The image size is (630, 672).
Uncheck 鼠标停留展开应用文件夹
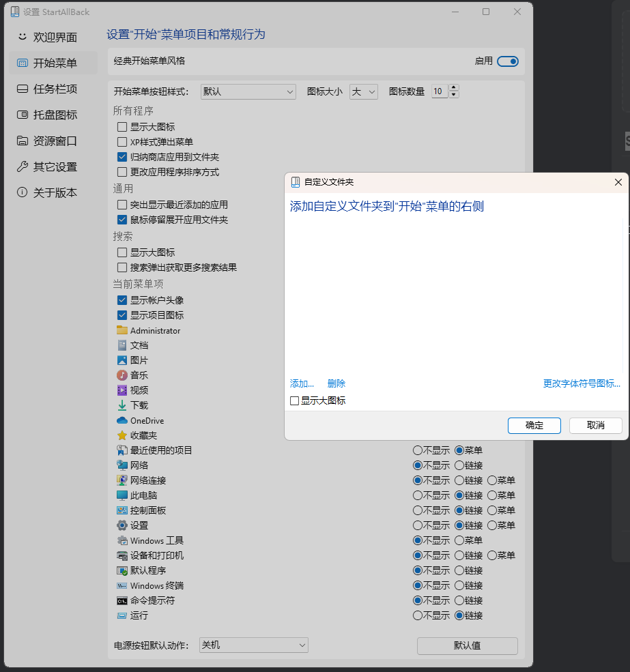(x=122, y=220)
